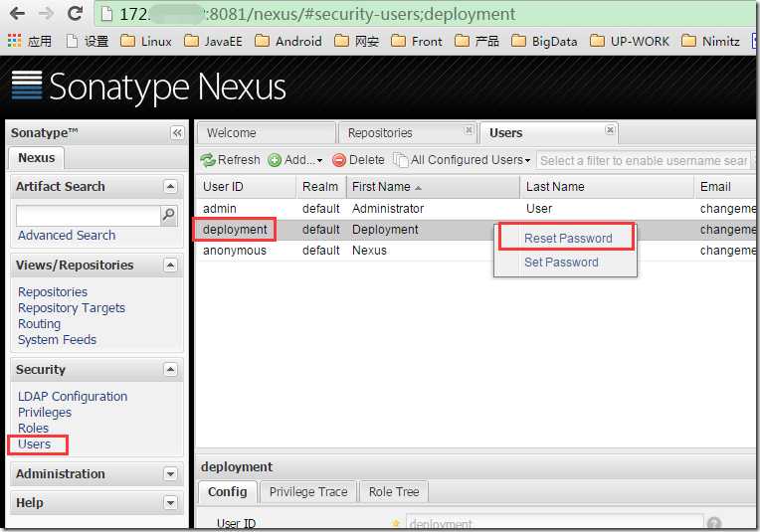
Task: Open the UP-WORK bookmark folder
Action: 629,41
